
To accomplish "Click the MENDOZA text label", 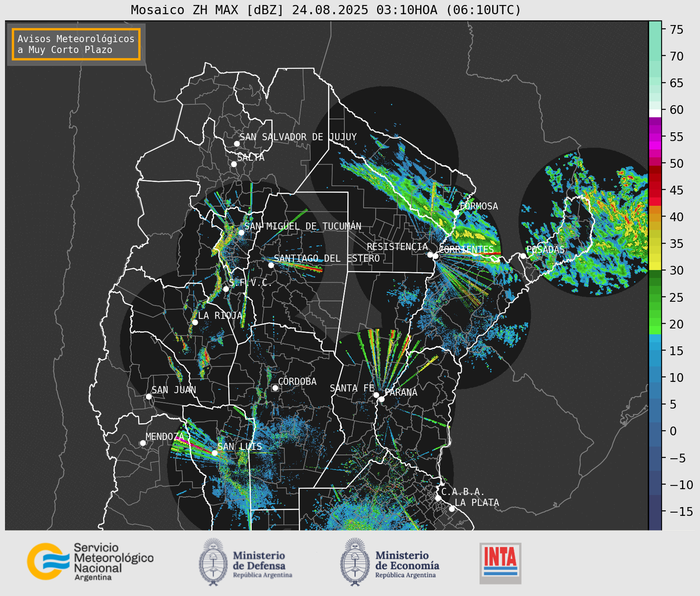I will 165,437.
